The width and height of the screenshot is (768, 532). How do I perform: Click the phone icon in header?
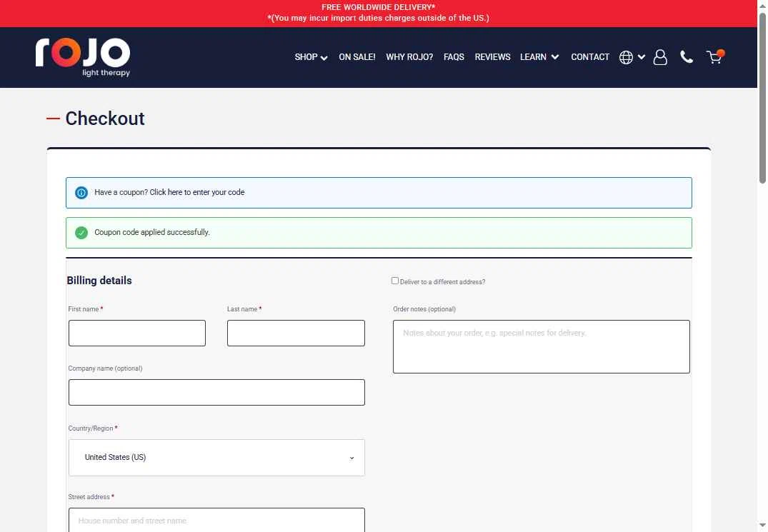pyautogui.click(x=687, y=57)
